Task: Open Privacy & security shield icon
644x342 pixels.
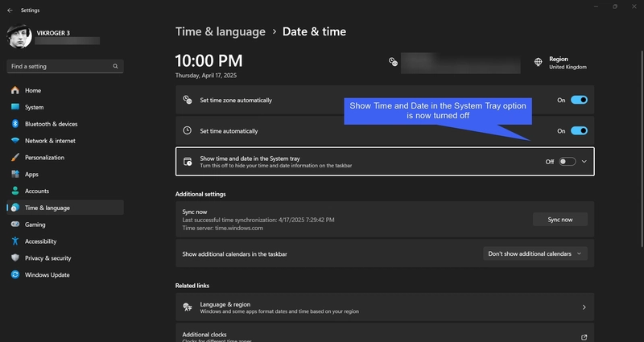Action: point(15,258)
